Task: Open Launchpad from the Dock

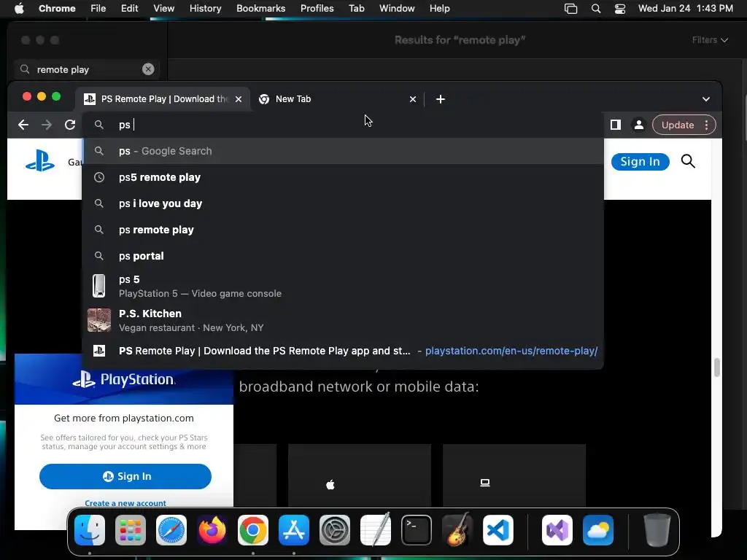Action: (x=131, y=530)
